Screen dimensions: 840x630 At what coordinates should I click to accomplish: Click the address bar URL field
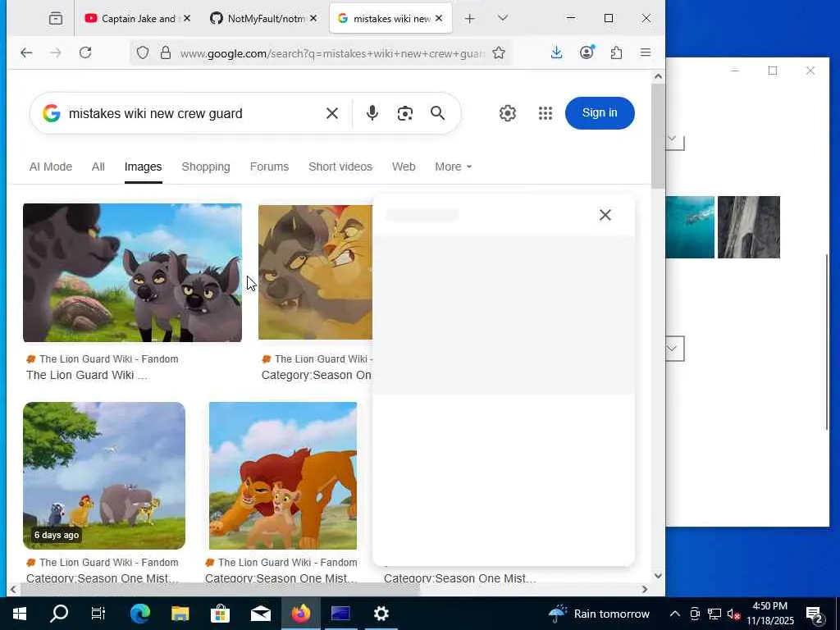332,53
